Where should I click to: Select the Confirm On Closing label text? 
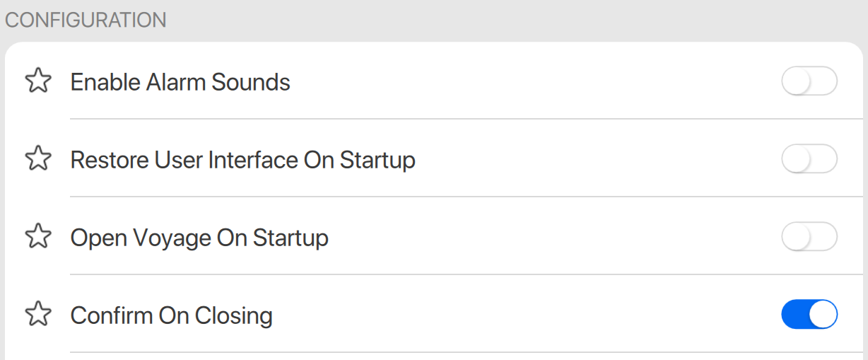[x=171, y=315]
